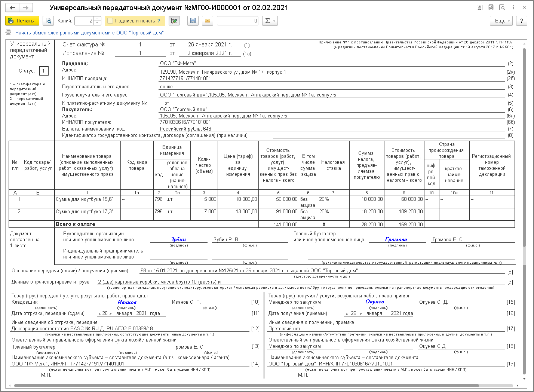The height and width of the screenshot is (392, 534).
Task: Click the blue signature Громова
Action: point(396,239)
